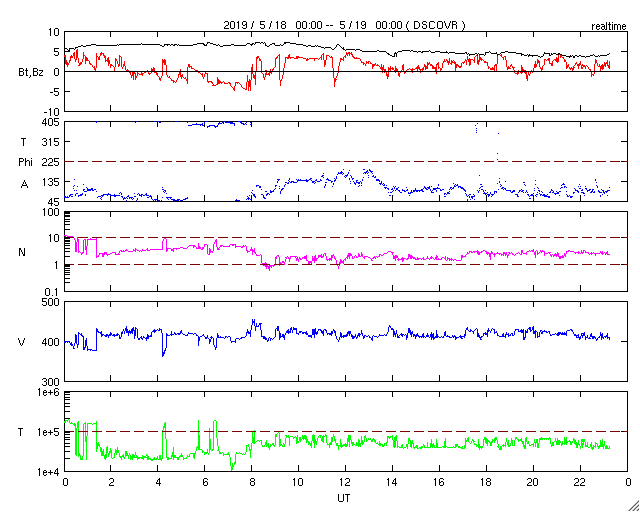The width and height of the screenshot is (640, 512).
Task: Click the "20" hour tick on the UT axis
Action: point(533,481)
